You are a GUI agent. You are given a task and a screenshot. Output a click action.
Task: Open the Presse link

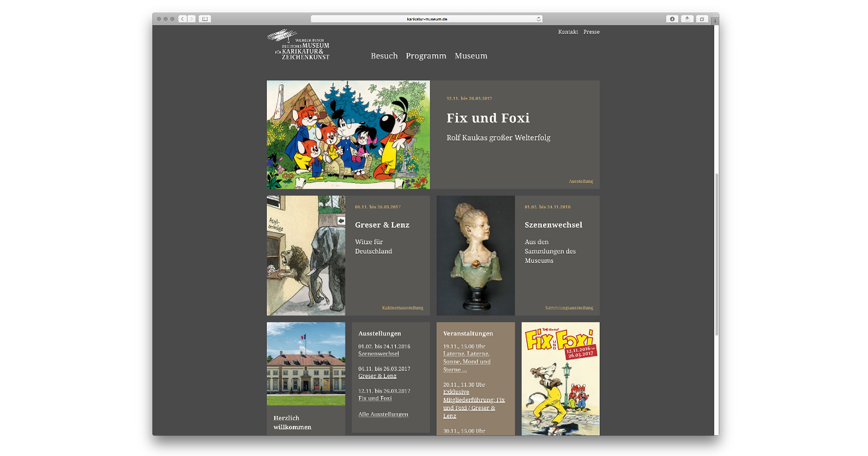(x=591, y=32)
